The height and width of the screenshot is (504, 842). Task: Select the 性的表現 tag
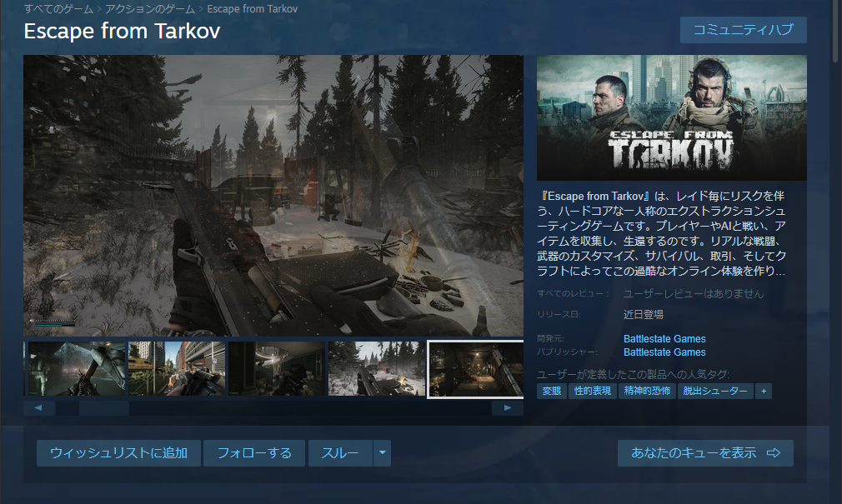(592, 391)
